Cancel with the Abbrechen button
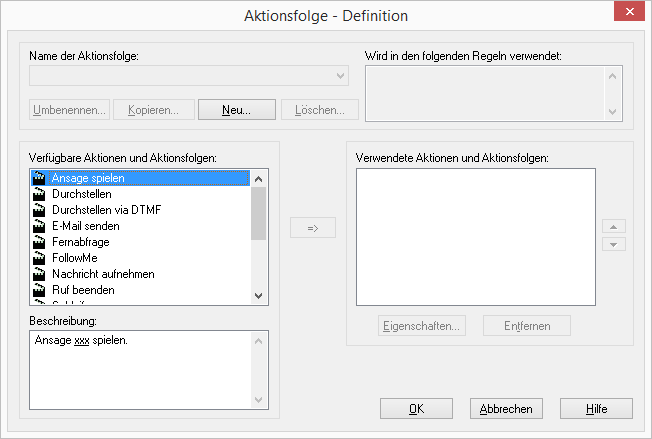The width and height of the screenshot is (652, 439). (506, 408)
